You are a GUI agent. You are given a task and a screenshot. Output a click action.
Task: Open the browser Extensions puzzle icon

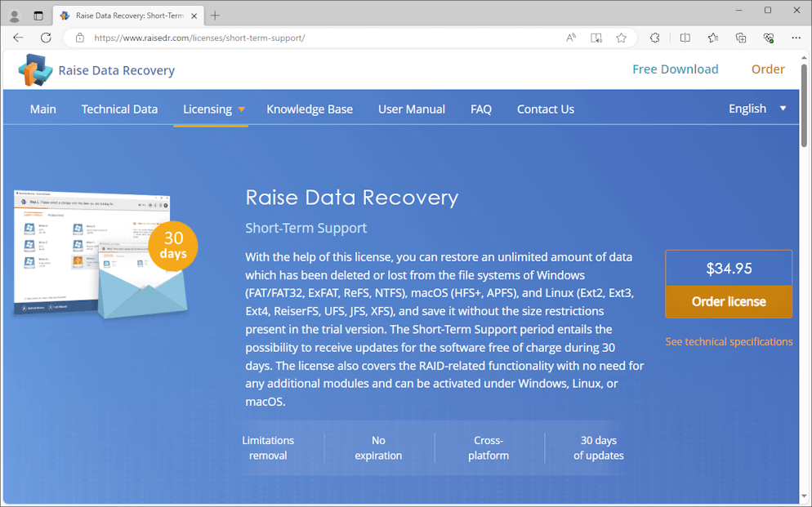[x=654, y=38]
